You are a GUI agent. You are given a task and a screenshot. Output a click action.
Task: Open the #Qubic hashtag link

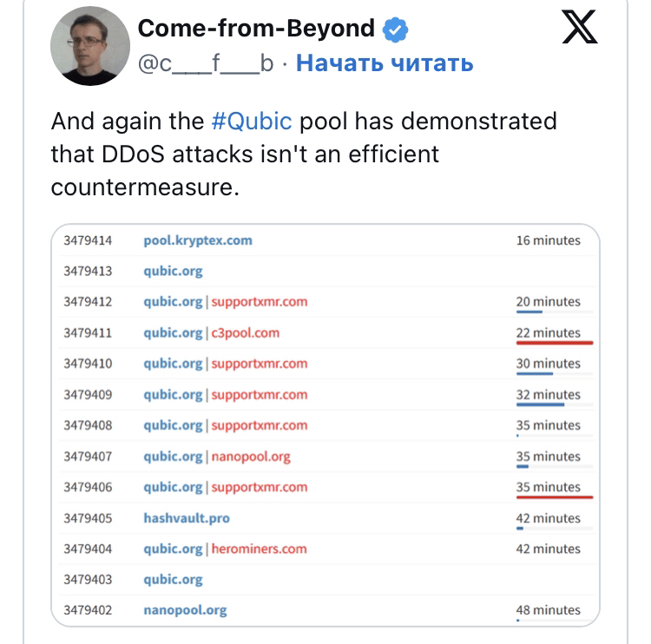coord(252,122)
